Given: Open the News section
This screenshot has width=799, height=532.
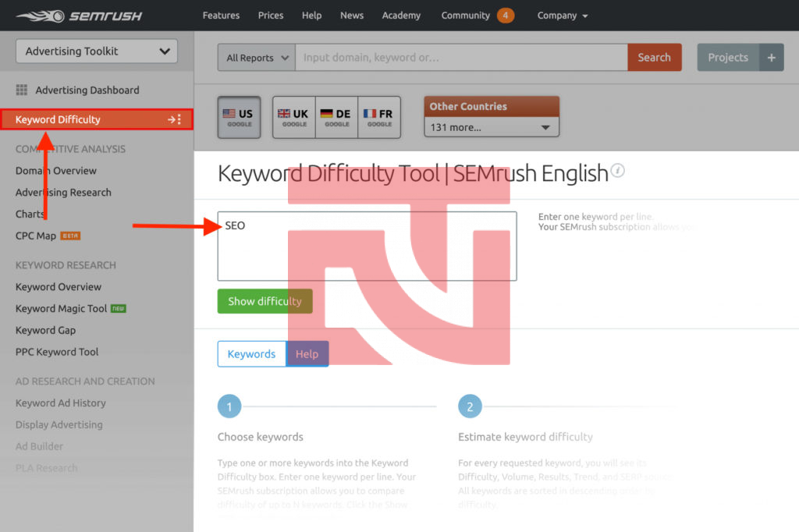Looking at the screenshot, I should click(352, 16).
